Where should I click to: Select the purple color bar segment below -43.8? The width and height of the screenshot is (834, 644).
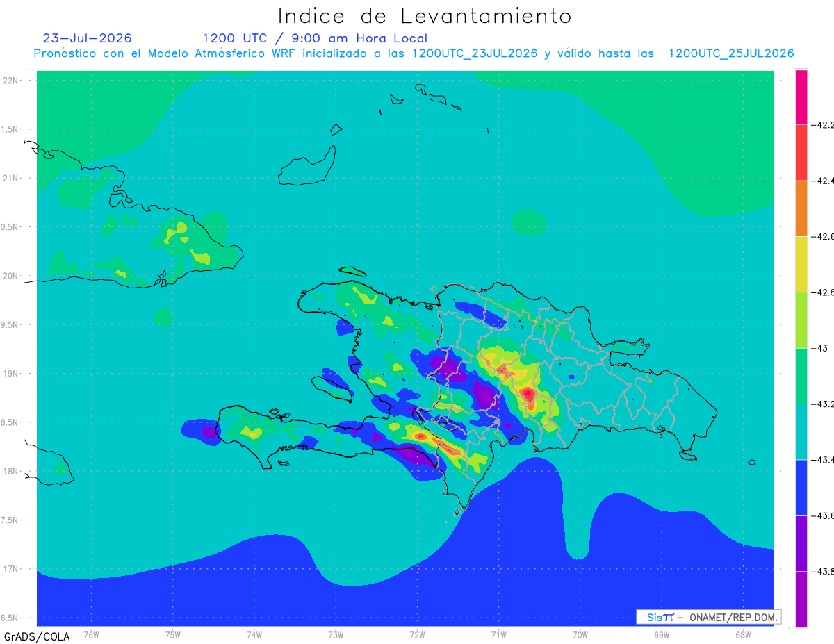(801, 599)
